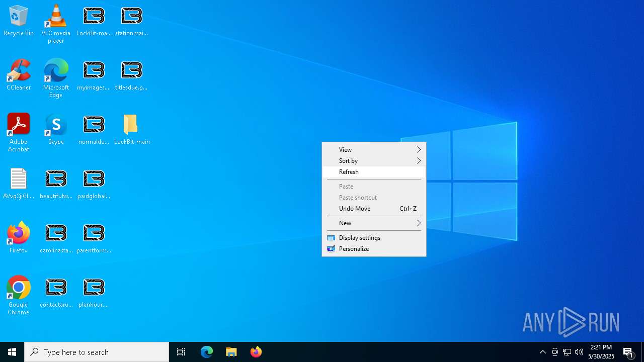Choose Undo Move in the context menu

point(374,209)
